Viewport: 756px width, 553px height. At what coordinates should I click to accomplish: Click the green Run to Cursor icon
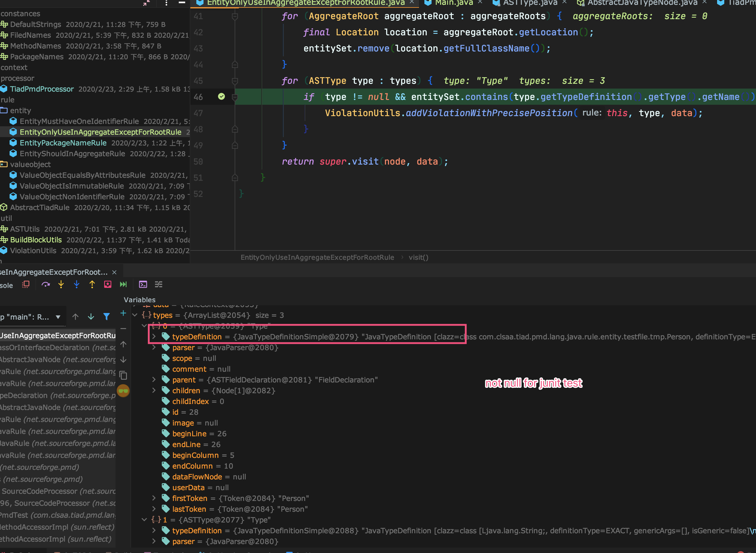(123, 285)
